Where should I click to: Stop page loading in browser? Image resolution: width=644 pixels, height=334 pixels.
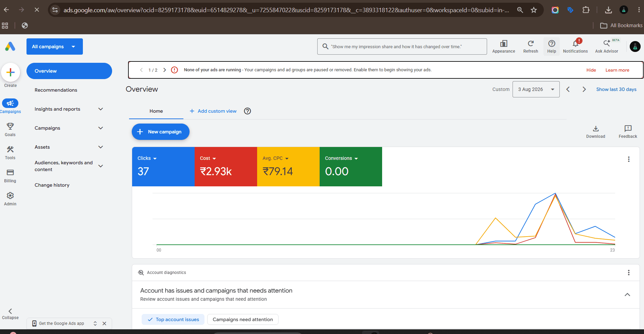pos(37,10)
